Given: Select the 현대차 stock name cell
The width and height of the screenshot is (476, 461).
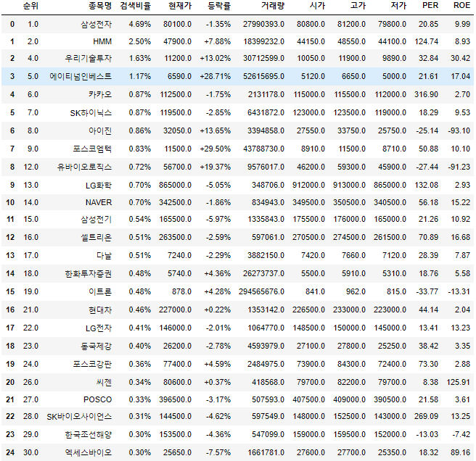Looking at the screenshot, I should pos(100,310).
